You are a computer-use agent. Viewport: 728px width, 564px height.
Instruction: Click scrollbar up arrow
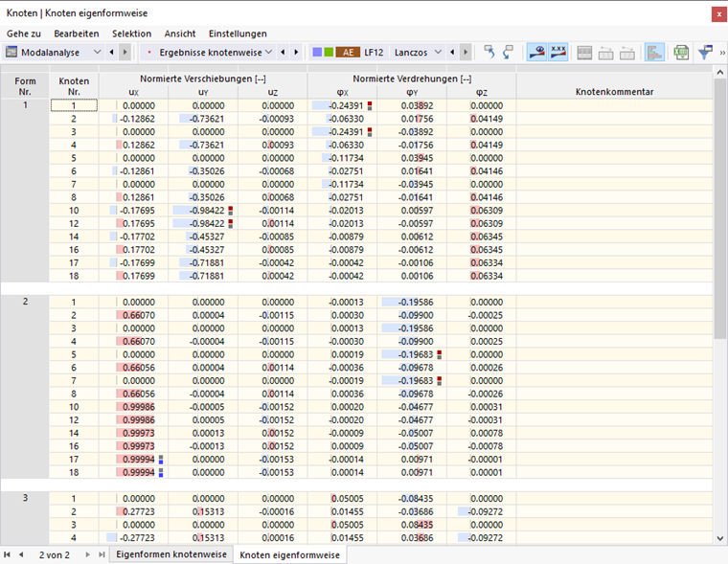(x=719, y=72)
